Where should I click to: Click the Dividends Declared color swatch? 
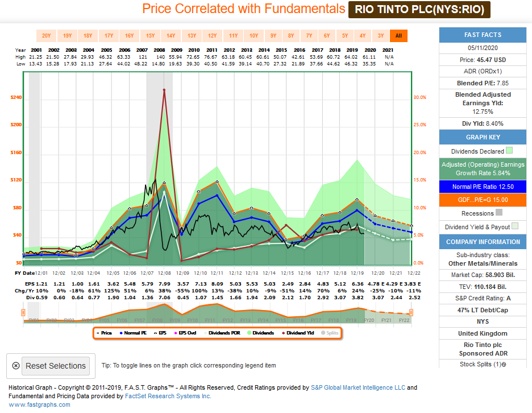509,150
